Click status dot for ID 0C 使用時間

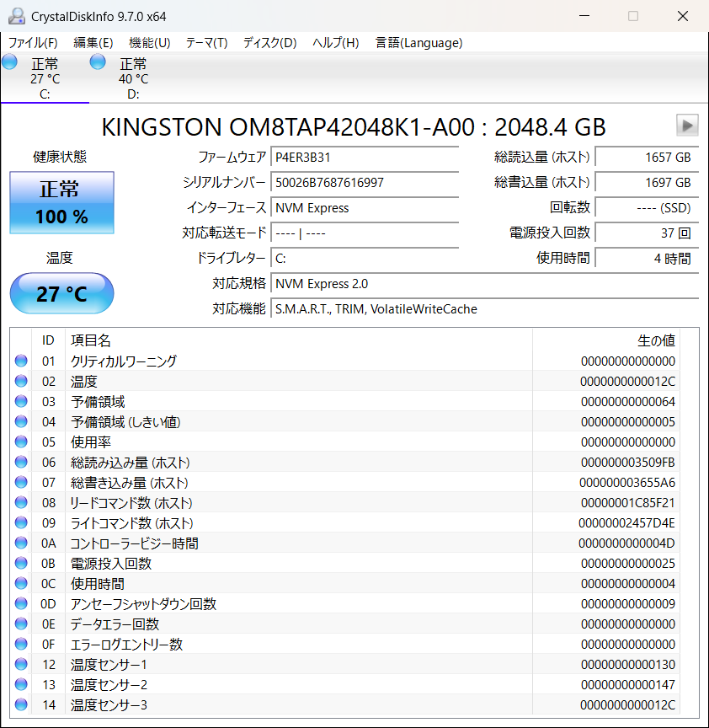[x=21, y=583]
